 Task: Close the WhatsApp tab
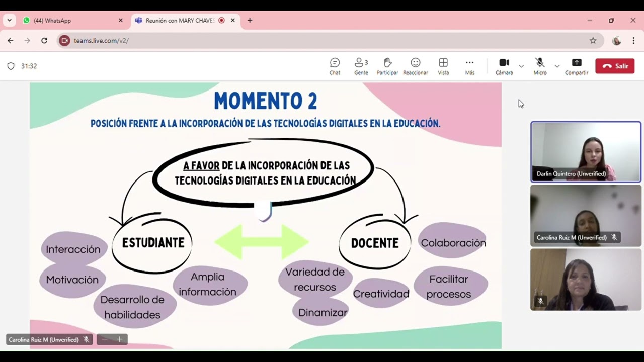point(120,21)
